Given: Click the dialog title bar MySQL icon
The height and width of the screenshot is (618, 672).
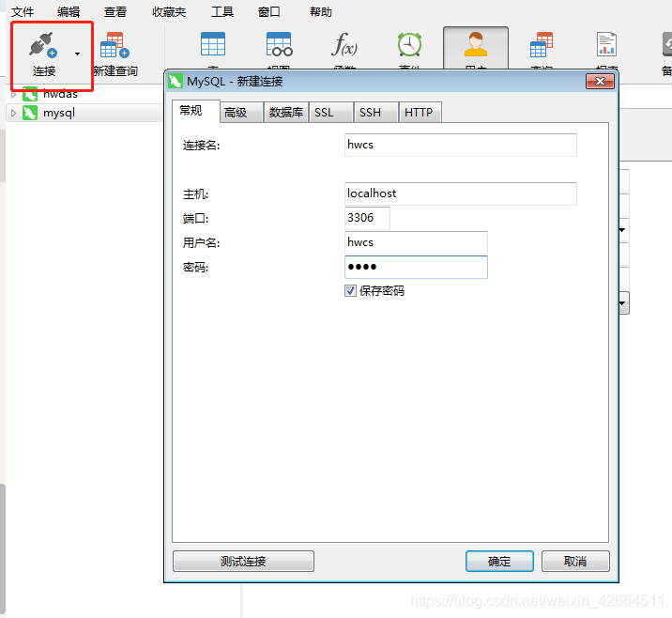Looking at the screenshot, I should click(x=175, y=81).
